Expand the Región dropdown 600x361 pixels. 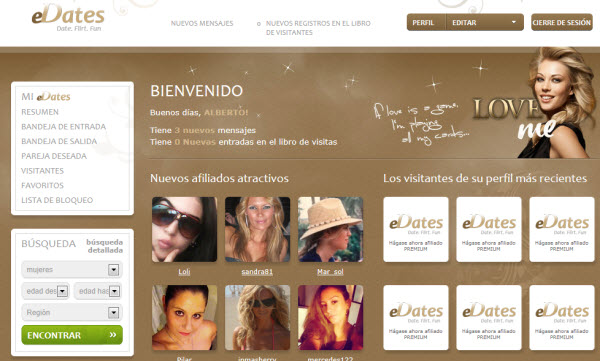[72, 313]
